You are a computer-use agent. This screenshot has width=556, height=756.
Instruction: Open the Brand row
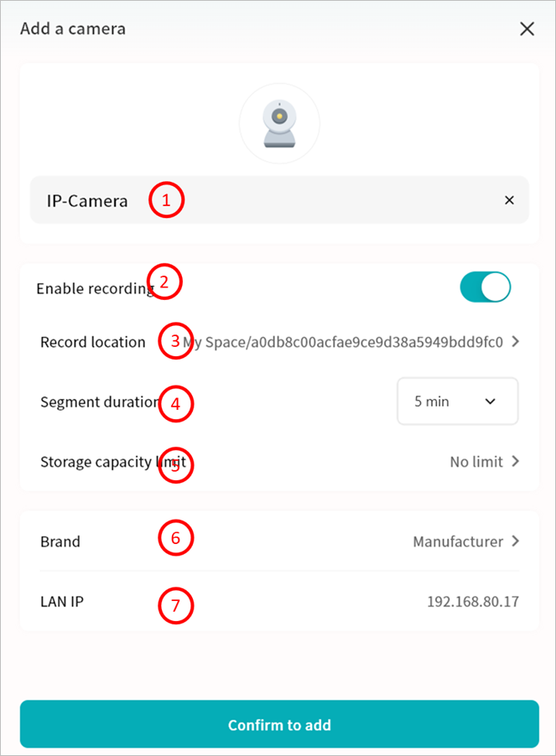pyautogui.click(x=60, y=541)
